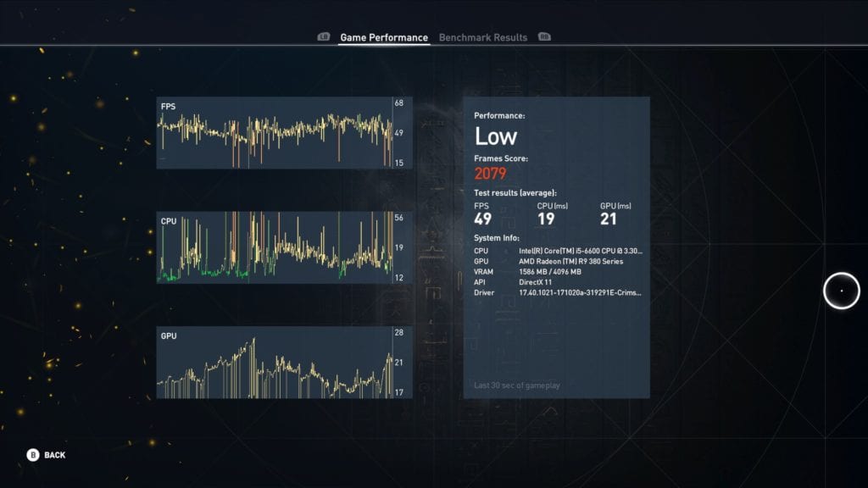Switch to the Benchmark Results tab
This screenshot has height=488, width=868.
point(482,37)
